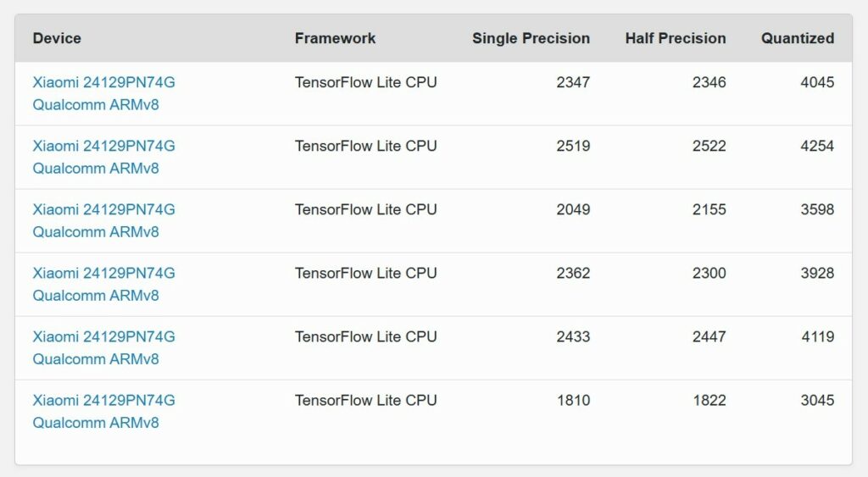Click Qualcomm ARMv8 link in the 2362 score row

[x=96, y=296]
